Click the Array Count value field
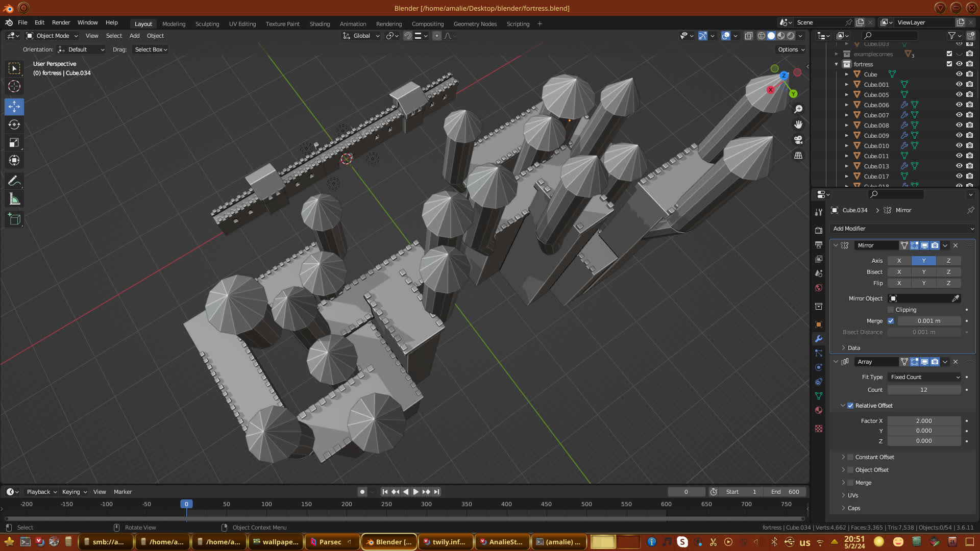 pyautogui.click(x=923, y=390)
